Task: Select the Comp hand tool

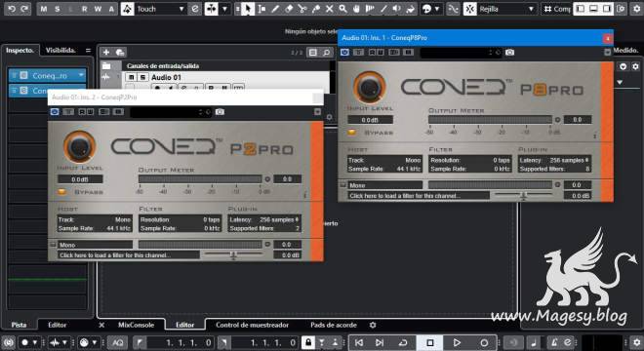Action: (356, 9)
